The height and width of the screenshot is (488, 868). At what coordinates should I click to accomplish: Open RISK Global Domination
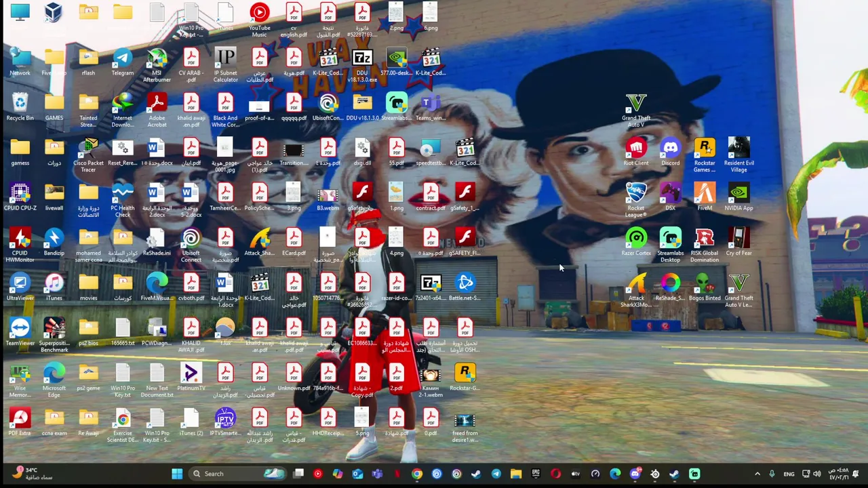tap(704, 246)
